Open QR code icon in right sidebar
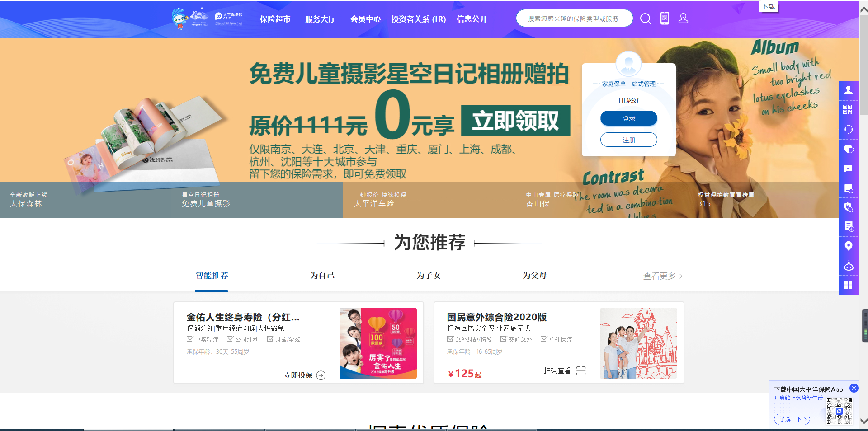The height and width of the screenshot is (431, 868). 848,110
